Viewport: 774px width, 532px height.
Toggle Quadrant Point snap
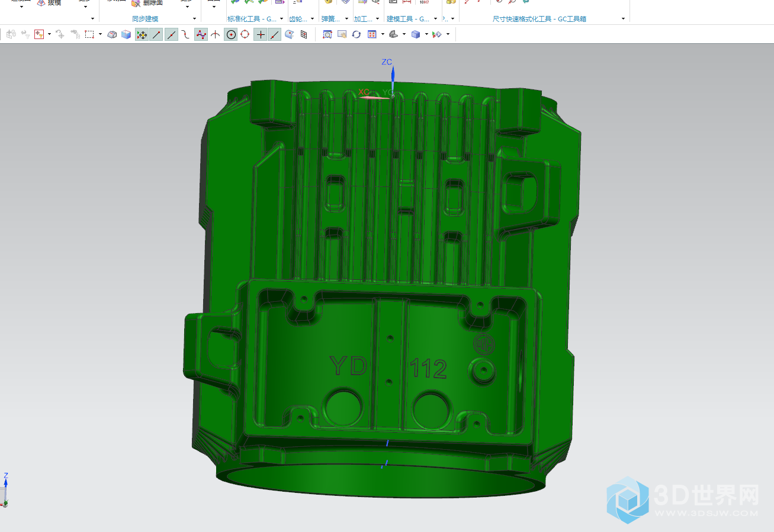click(x=245, y=34)
